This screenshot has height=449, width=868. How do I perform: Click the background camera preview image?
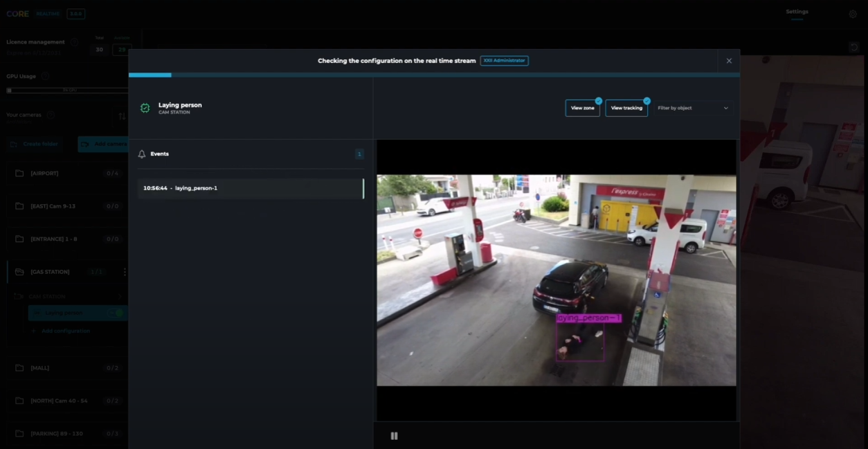point(802,252)
